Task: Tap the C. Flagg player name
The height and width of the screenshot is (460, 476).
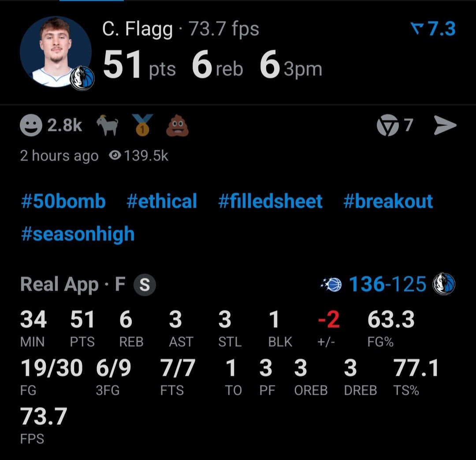Action: (x=138, y=30)
